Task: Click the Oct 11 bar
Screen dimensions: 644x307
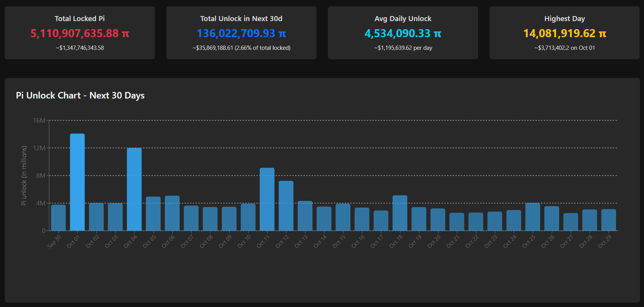Action: 267,199
